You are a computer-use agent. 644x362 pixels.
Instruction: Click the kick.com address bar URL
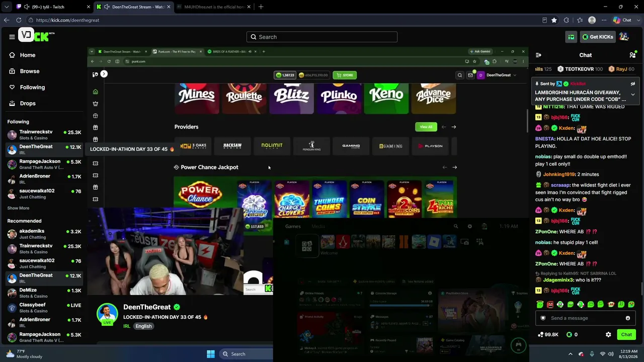(x=67, y=20)
